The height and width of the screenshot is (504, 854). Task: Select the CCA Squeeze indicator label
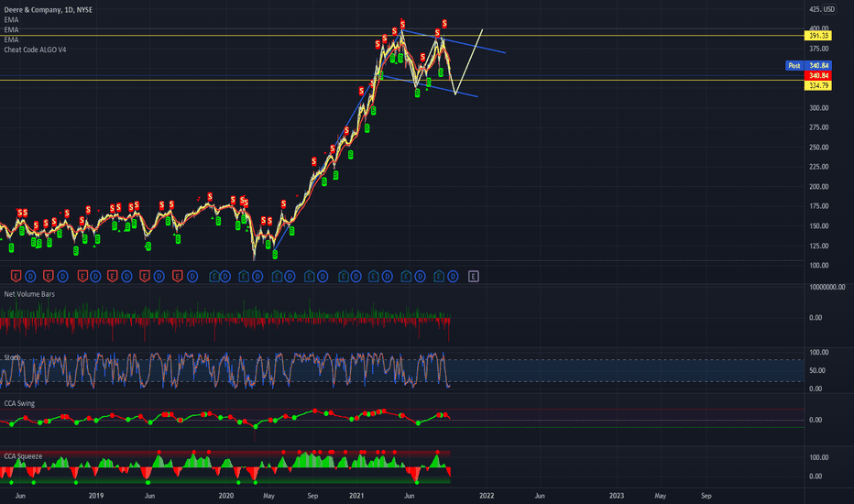tap(23, 456)
